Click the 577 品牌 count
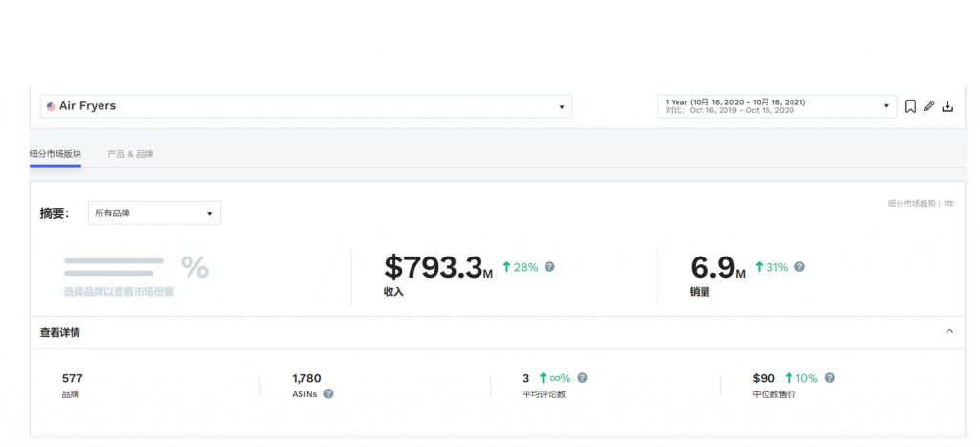 pos(73,386)
